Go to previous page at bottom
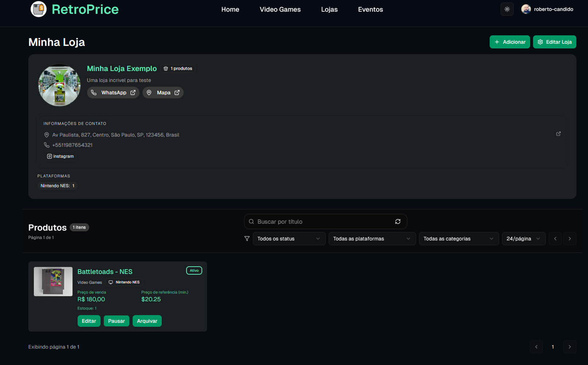Screen dimensions: 588x365 536,347
